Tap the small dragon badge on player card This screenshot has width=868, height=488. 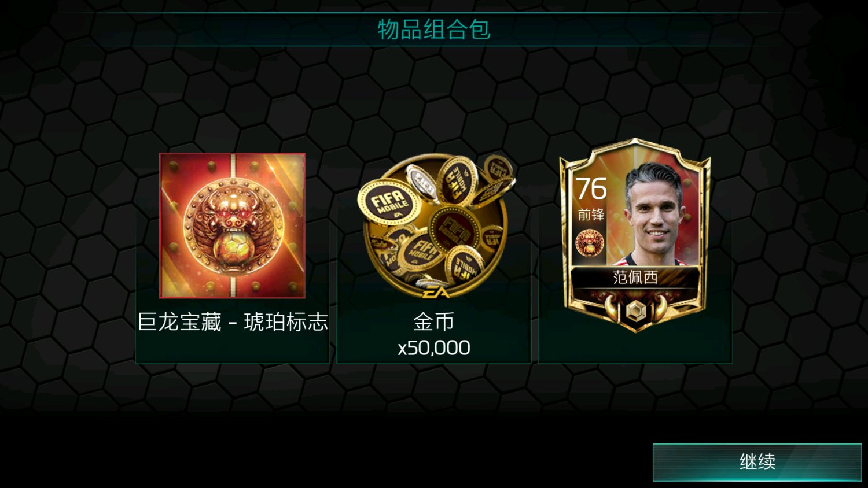[x=589, y=243]
